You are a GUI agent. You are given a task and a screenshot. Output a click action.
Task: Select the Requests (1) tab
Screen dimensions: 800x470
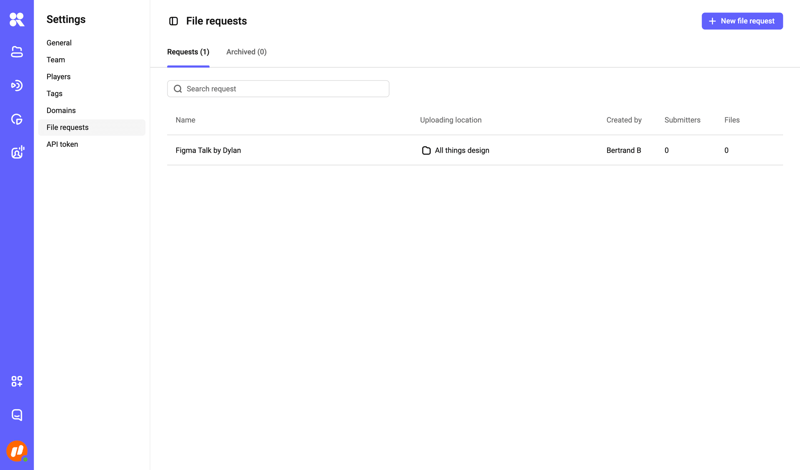click(188, 52)
